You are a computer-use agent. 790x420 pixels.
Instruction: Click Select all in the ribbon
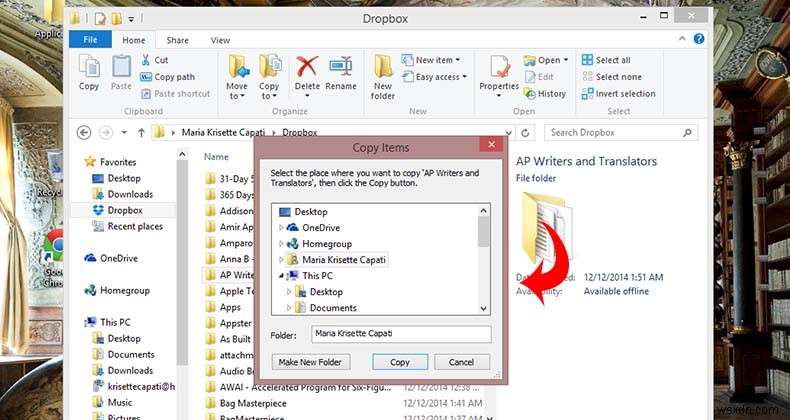pos(606,60)
